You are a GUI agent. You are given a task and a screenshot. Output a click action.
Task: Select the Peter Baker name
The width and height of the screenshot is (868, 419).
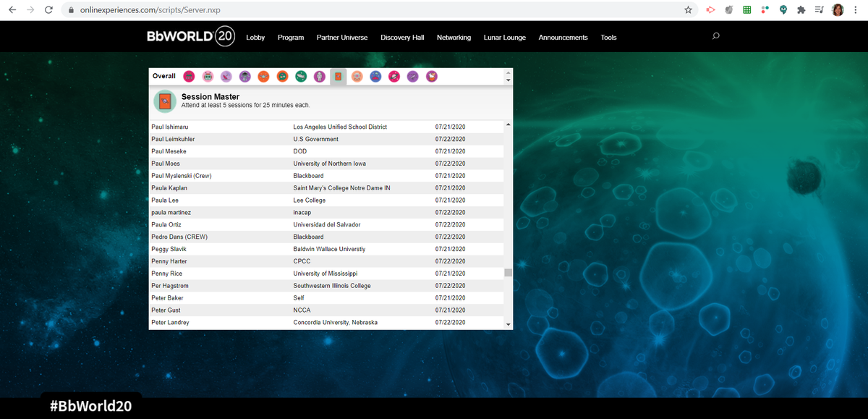(x=167, y=298)
